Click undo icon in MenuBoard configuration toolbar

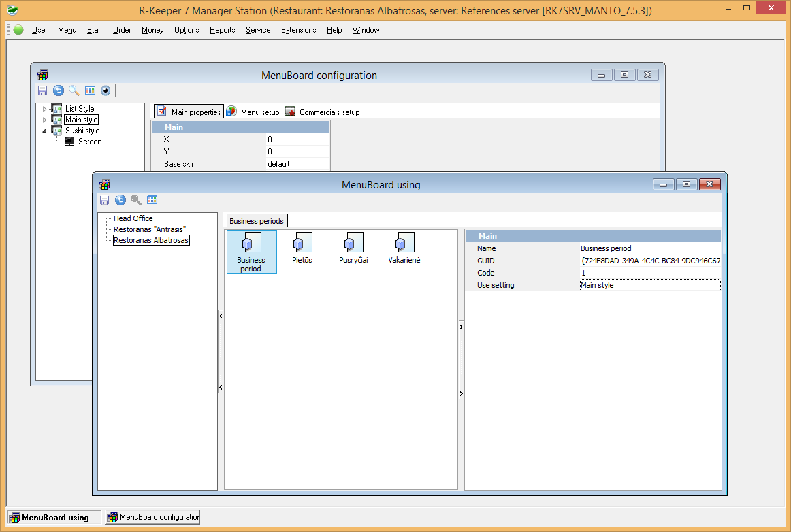59,90
